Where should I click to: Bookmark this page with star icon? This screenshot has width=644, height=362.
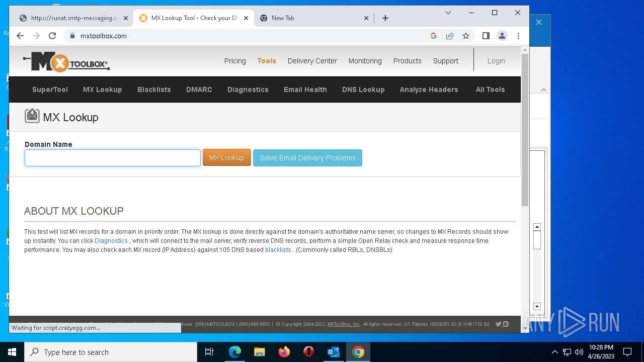(x=466, y=36)
